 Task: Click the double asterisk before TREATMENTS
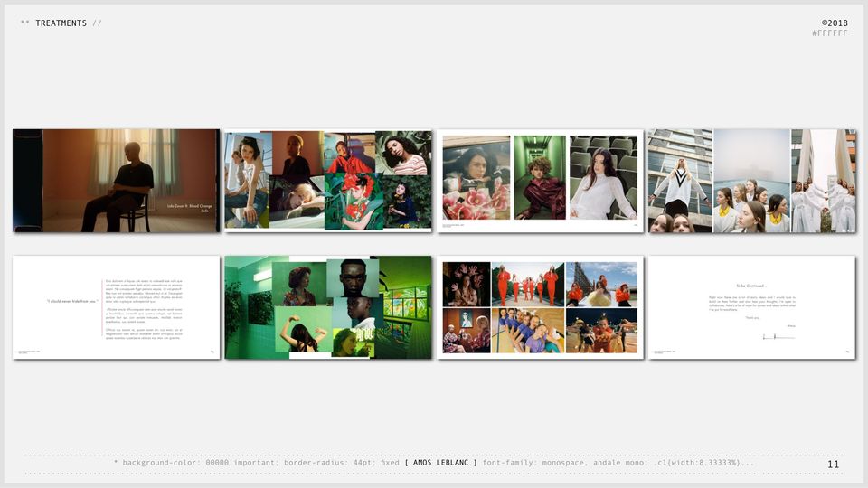25,23
